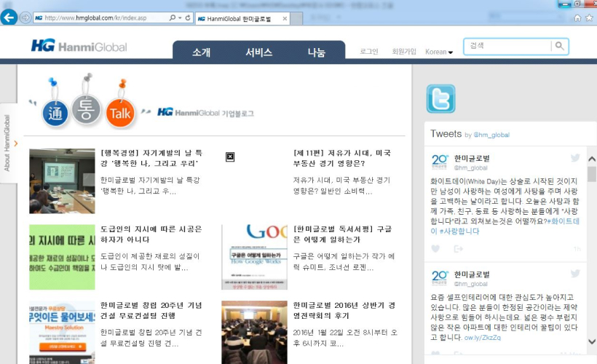
Task: Submit search with the magnifier button
Action: [x=559, y=46]
